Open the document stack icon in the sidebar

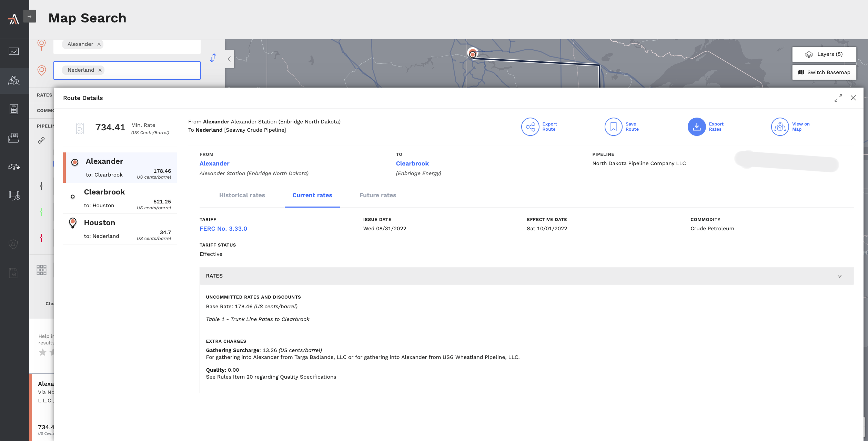[14, 138]
